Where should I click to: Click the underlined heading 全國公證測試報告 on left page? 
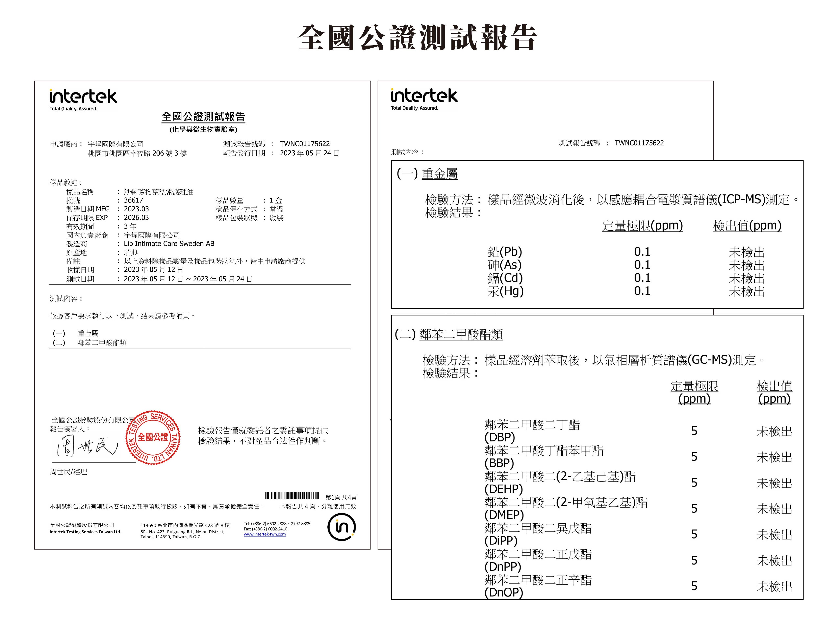[203, 116]
